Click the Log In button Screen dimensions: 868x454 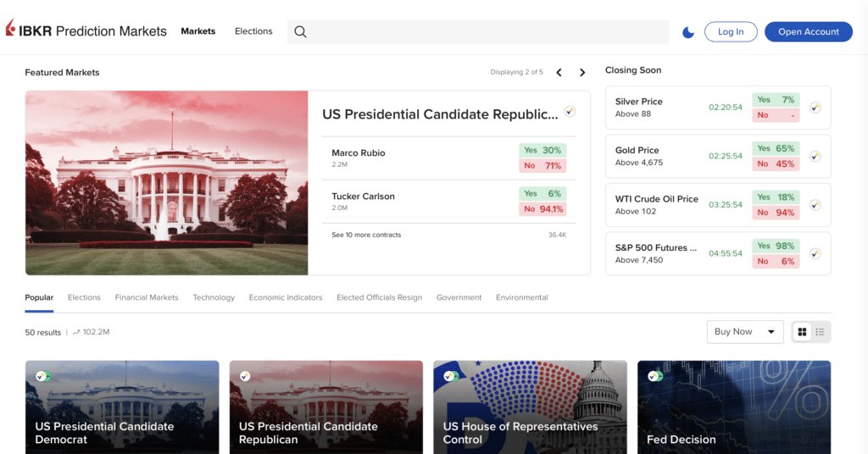[731, 31]
